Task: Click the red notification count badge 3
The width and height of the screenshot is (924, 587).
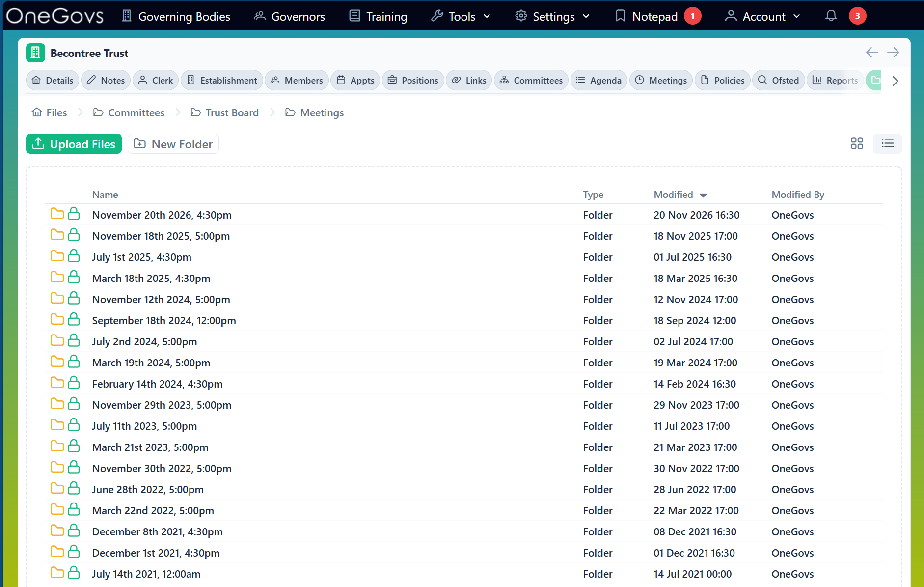Action: tap(857, 16)
